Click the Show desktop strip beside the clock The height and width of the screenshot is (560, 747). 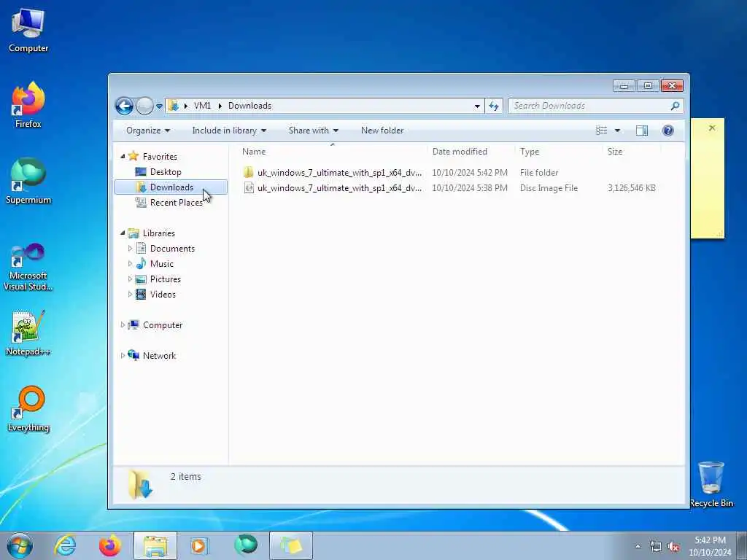(x=742, y=545)
